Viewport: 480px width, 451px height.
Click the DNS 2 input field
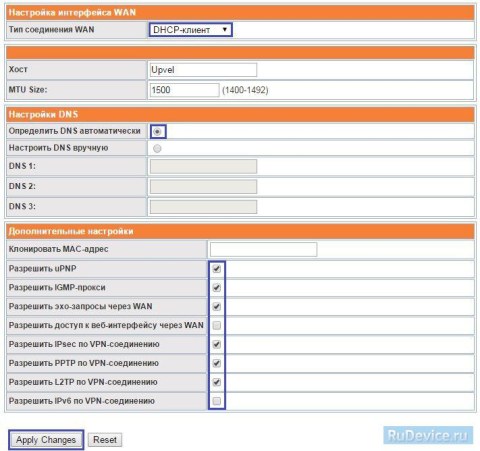tap(203, 187)
